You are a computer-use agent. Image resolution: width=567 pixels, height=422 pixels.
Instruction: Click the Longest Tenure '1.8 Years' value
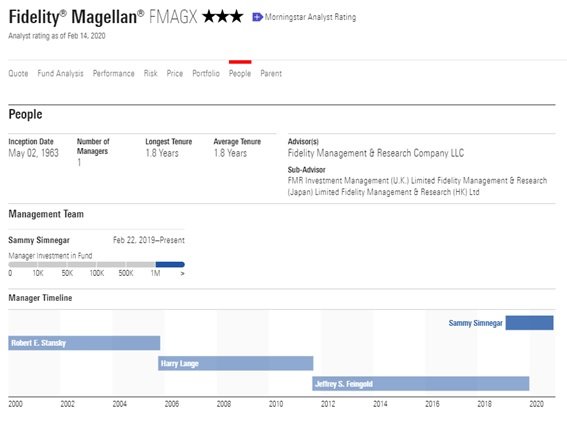[x=162, y=153]
